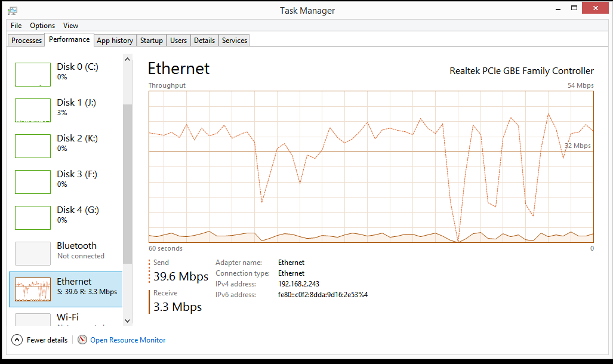Select the Bluetooth adapter entry
The height and width of the screenshot is (364, 613).
(x=66, y=254)
